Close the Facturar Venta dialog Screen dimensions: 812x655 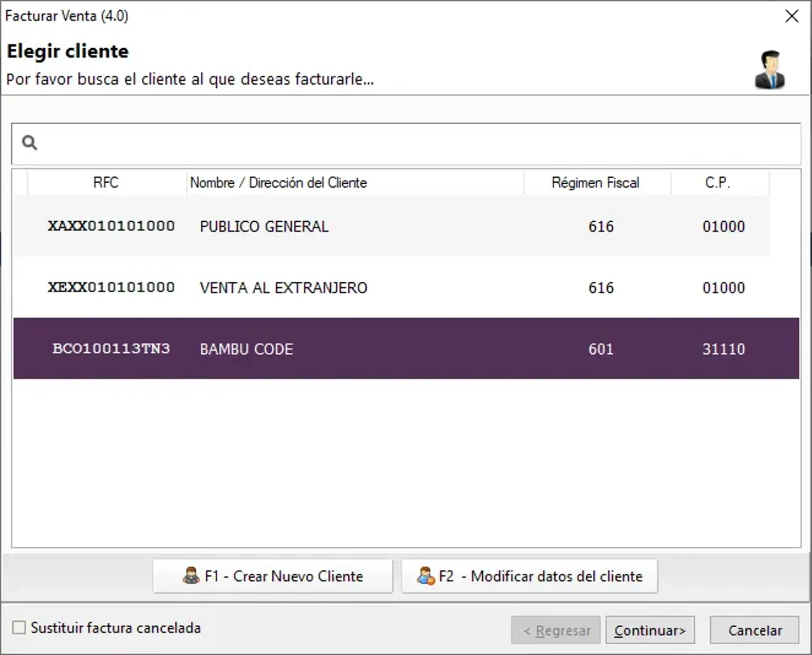click(x=792, y=16)
